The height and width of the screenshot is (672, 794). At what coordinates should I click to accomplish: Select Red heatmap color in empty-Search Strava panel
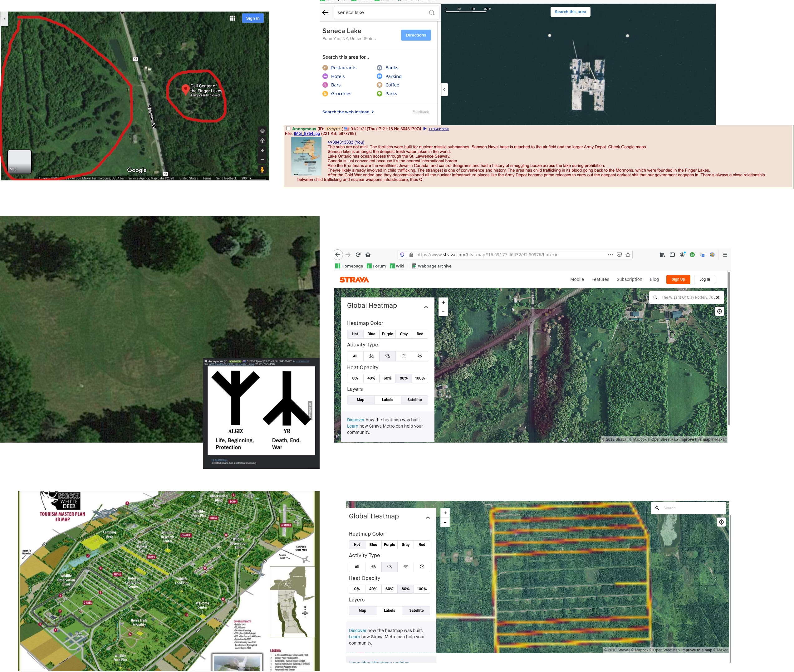tap(422, 545)
